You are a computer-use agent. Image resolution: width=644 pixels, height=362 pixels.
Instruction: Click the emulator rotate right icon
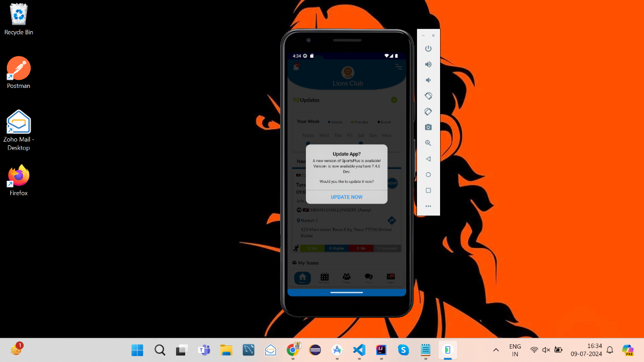point(428,112)
